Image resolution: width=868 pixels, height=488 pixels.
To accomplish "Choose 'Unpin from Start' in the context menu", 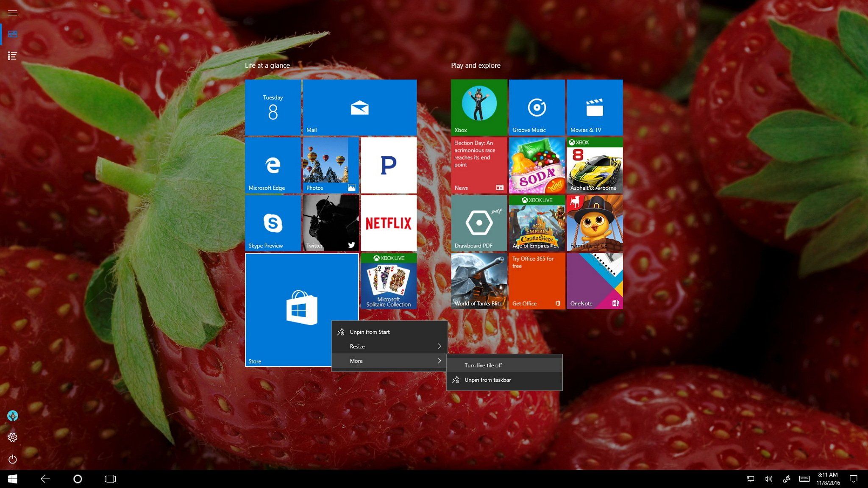I will pyautogui.click(x=369, y=332).
